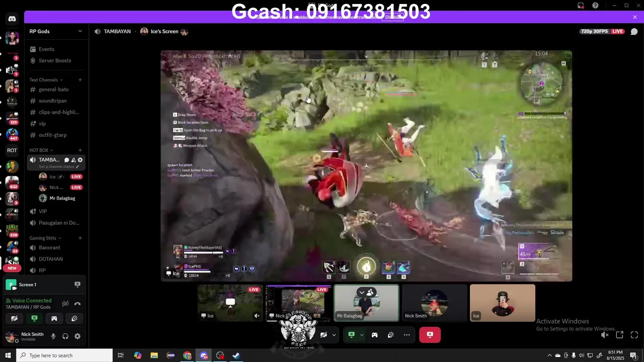Toggle camera on in voice panel

tap(14, 318)
